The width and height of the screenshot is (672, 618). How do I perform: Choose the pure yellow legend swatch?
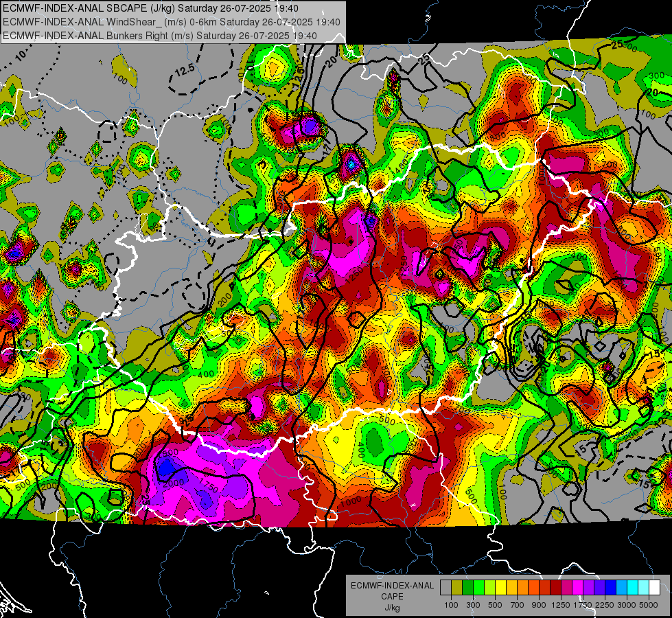tap(501, 587)
